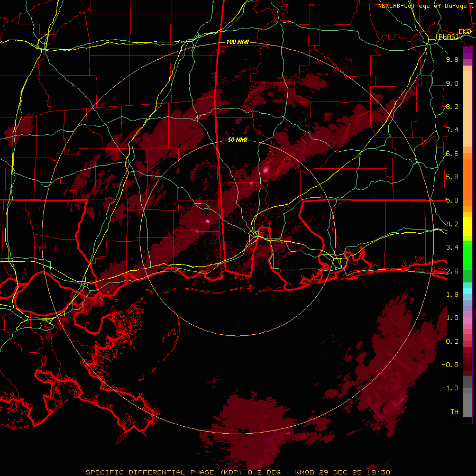Viewport: 476px width, 476px height.
Task: Click the 50 NMI range ring label
Action: [237, 140]
